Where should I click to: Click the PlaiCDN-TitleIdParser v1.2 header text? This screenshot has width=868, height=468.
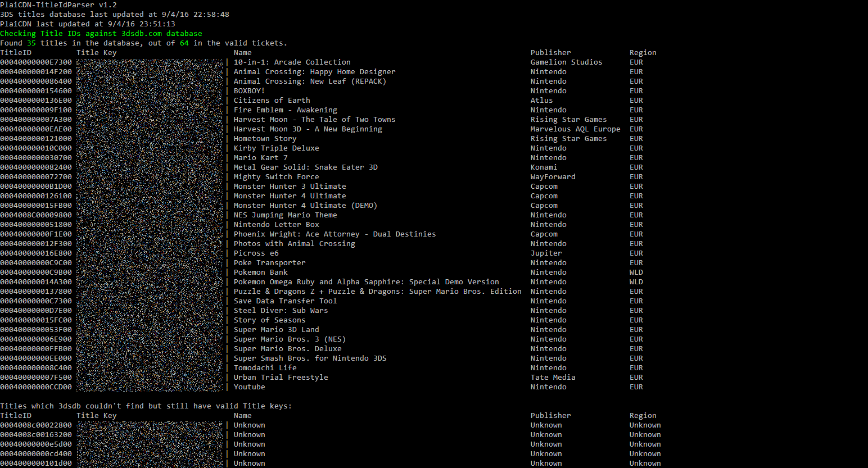[x=58, y=5]
